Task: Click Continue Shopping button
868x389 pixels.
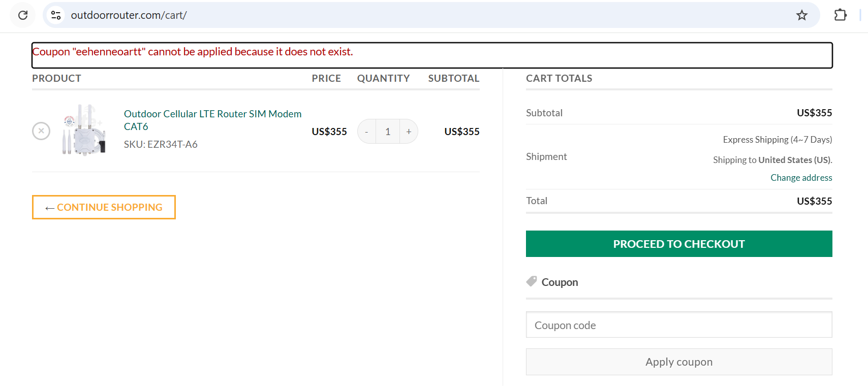Action: (104, 207)
